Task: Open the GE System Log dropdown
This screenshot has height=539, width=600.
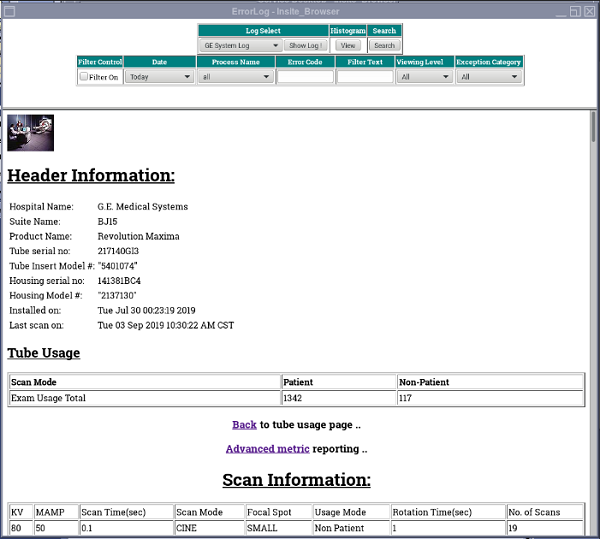Action: [239, 45]
